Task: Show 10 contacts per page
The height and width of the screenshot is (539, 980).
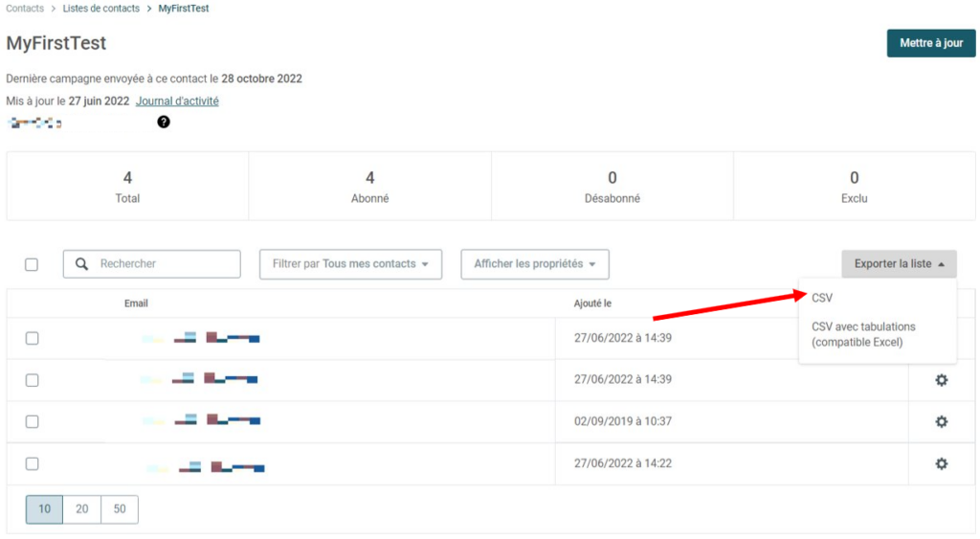Action: (x=44, y=509)
